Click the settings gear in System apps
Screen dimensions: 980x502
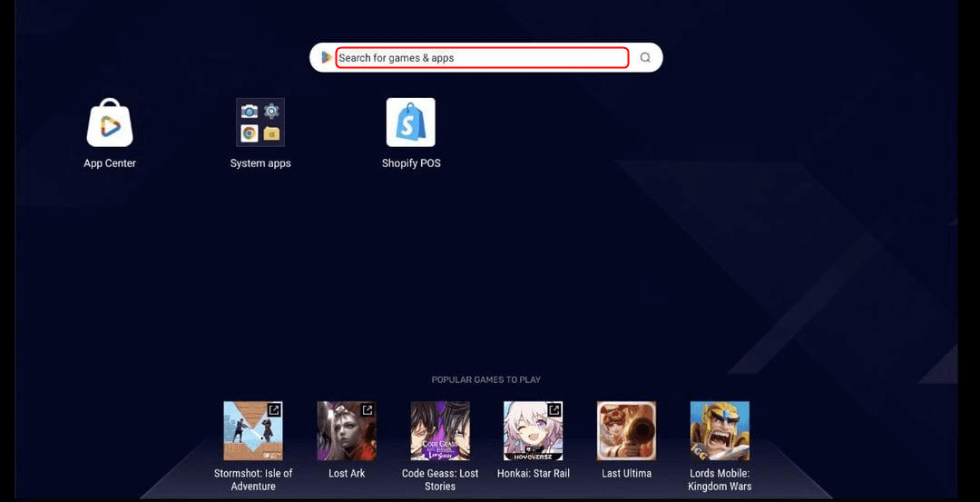point(271,112)
